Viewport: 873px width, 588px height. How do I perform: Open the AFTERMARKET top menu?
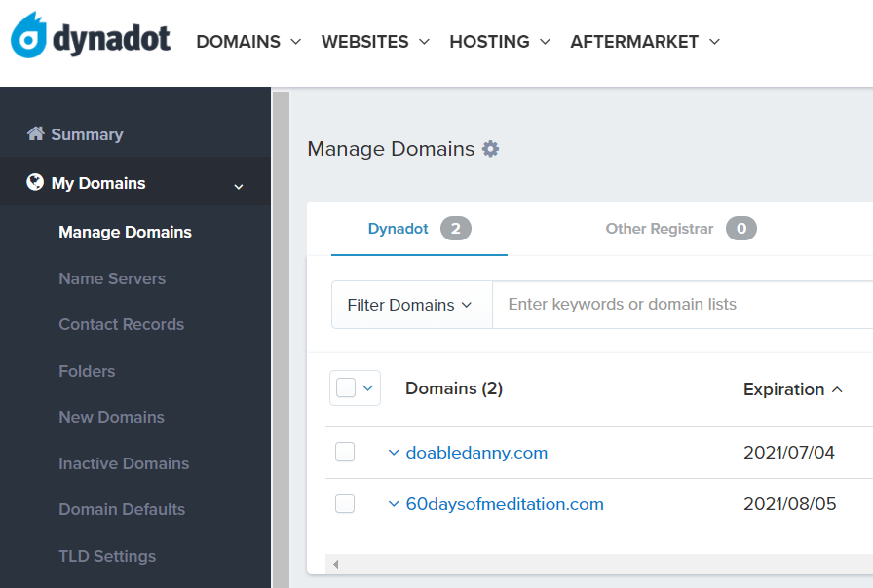tap(646, 42)
